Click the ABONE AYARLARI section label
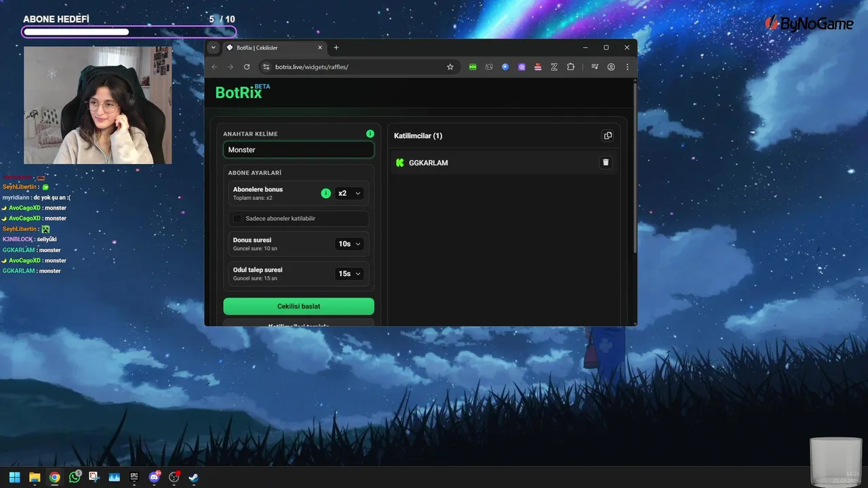 click(x=254, y=173)
